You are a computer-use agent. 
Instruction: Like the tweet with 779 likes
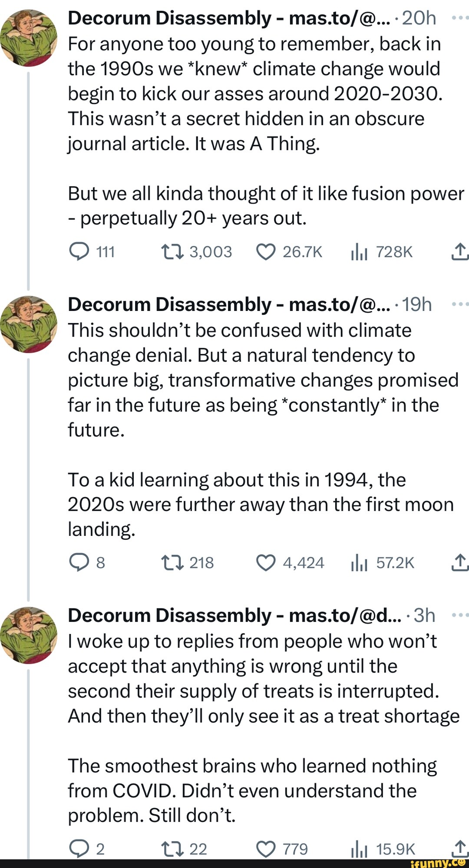click(x=266, y=849)
